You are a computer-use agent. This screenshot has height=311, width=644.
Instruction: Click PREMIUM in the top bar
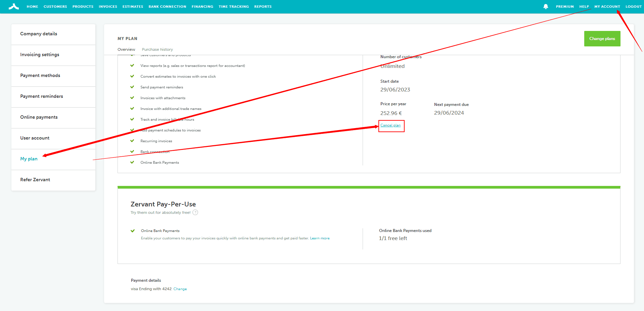click(565, 7)
